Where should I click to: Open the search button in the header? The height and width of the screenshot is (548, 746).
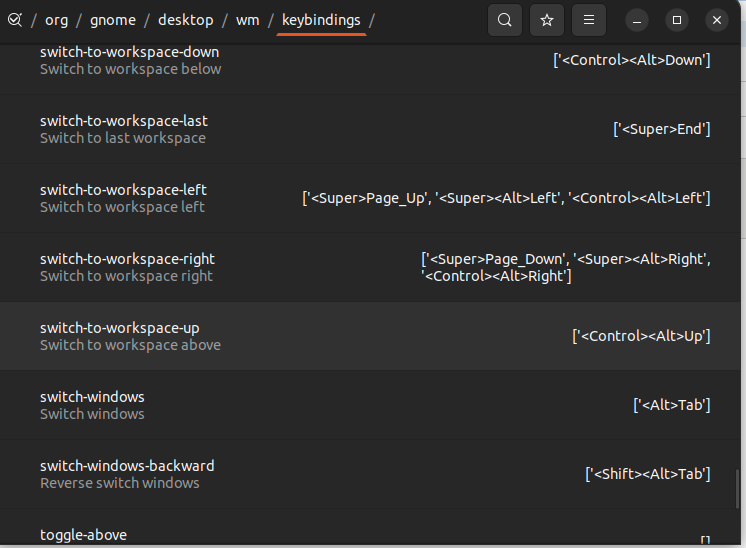click(505, 20)
